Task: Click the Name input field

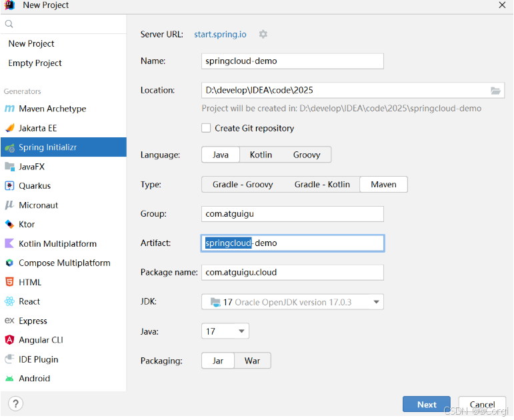Action: [x=293, y=61]
